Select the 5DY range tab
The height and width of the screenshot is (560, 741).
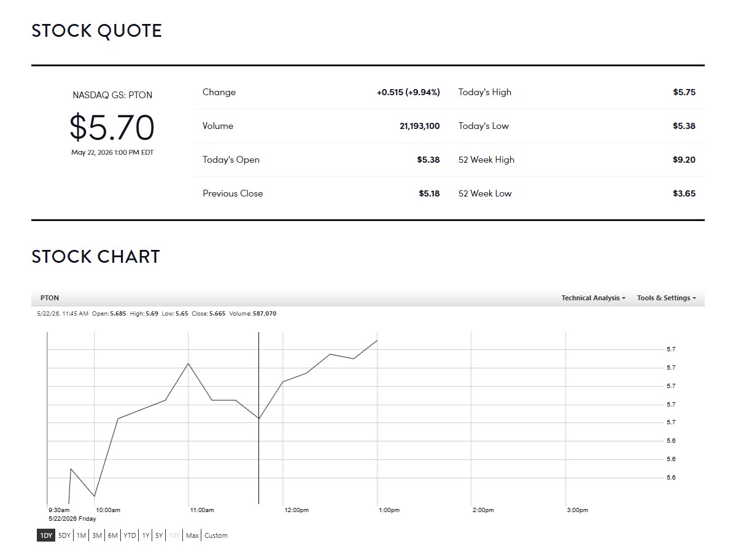tap(64, 535)
